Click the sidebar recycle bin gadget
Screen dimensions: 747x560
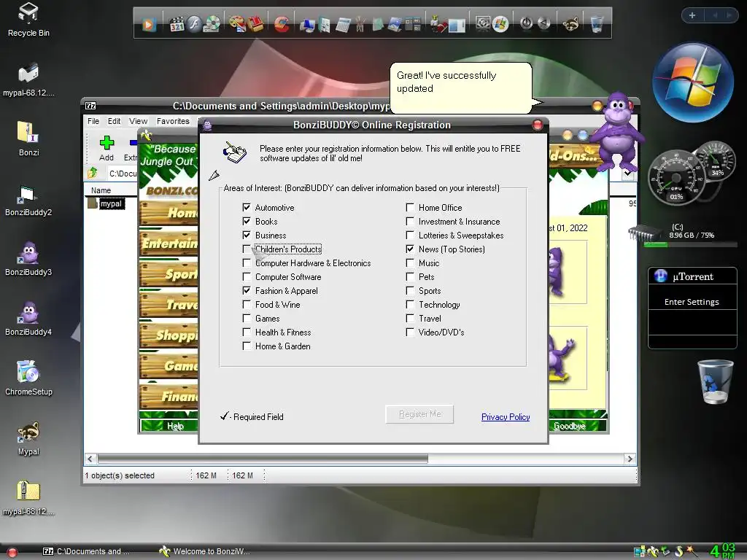click(715, 382)
